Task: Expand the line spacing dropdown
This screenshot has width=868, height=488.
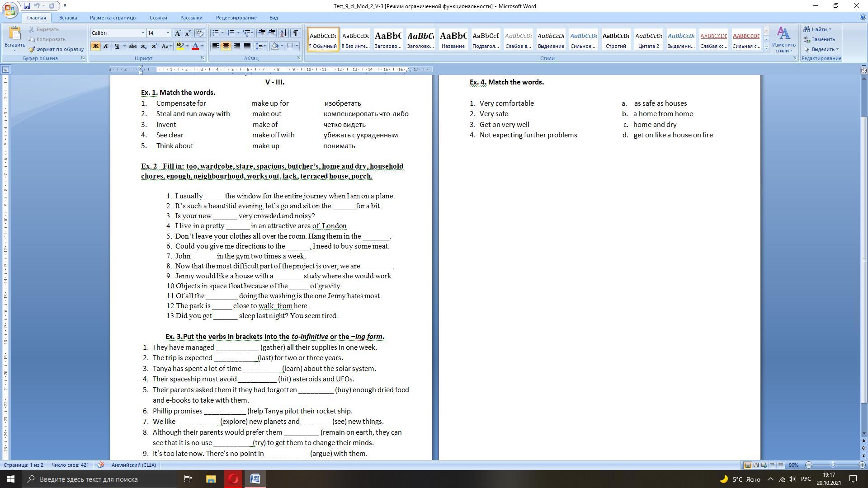Action: pyautogui.click(x=265, y=46)
